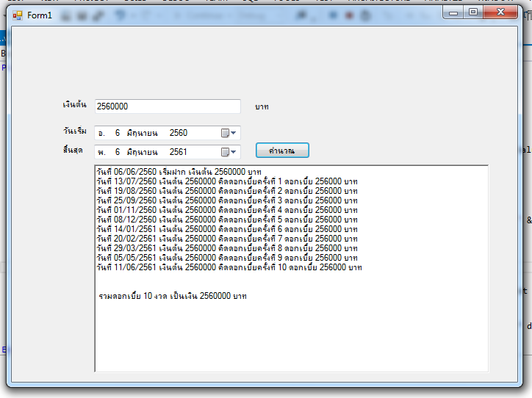Select year 2561 in the end date picker
The image size is (532, 398).
click(x=179, y=152)
